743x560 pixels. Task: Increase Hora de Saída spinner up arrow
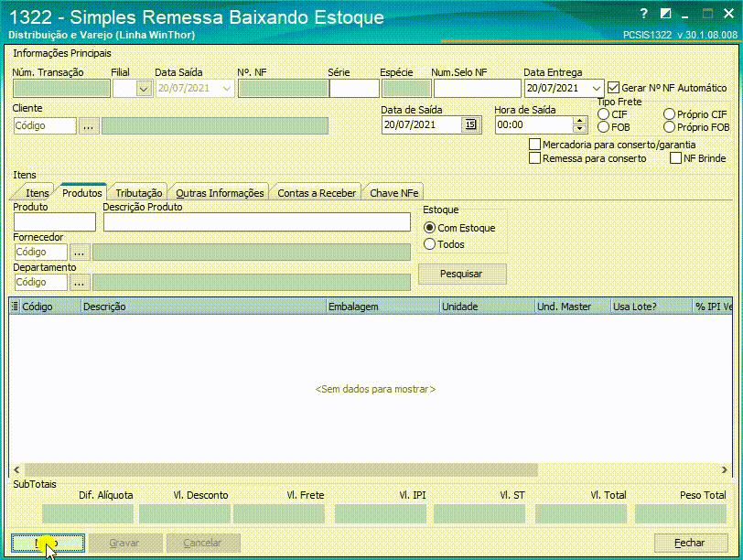pos(579,121)
